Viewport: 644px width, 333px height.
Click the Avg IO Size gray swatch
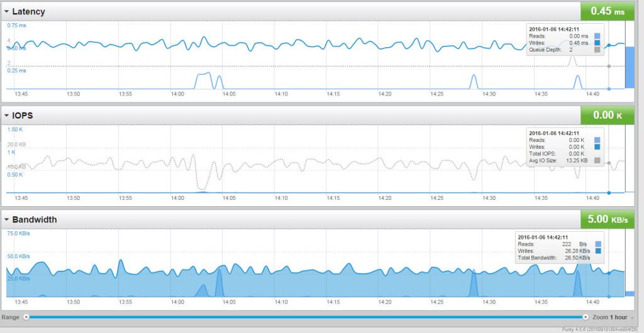click(597, 160)
